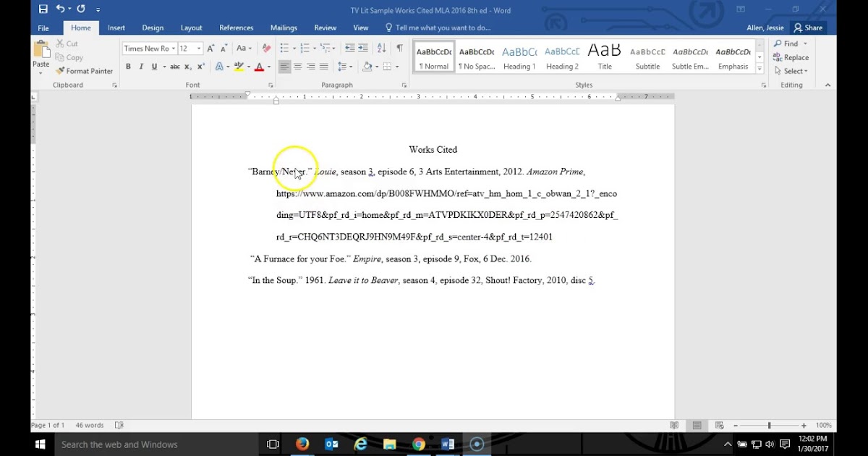Click the Increase Indent icon
The width and height of the screenshot is (868, 456).
point(364,48)
